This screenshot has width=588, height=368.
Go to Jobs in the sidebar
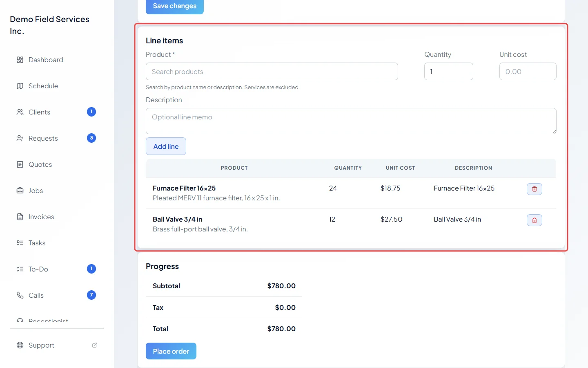(x=57, y=191)
